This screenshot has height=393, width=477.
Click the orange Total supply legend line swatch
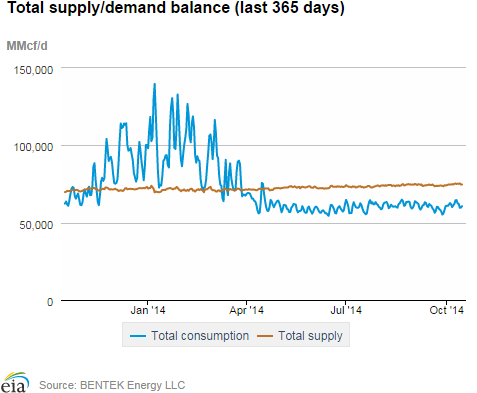pyautogui.click(x=265, y=336)
